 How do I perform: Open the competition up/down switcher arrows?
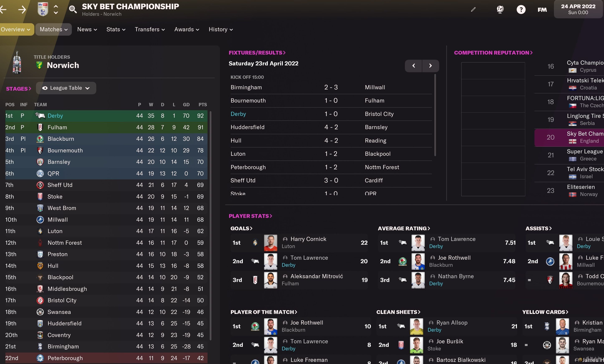pos(56,10)
